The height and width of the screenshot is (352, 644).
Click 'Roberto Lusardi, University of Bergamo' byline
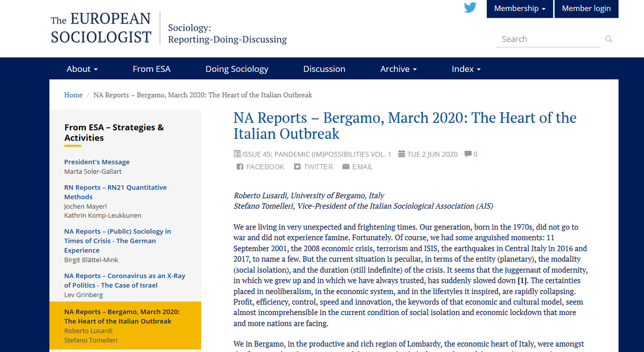309,195
